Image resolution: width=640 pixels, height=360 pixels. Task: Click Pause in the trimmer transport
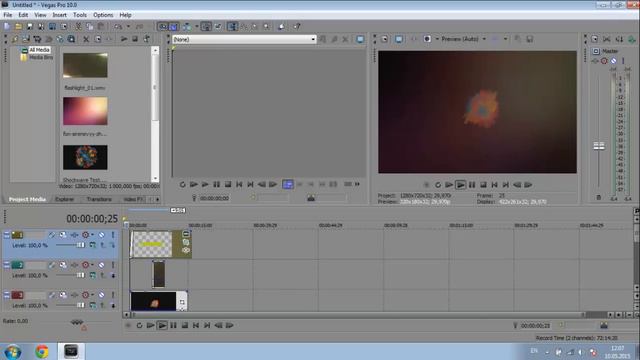(216, 184)
